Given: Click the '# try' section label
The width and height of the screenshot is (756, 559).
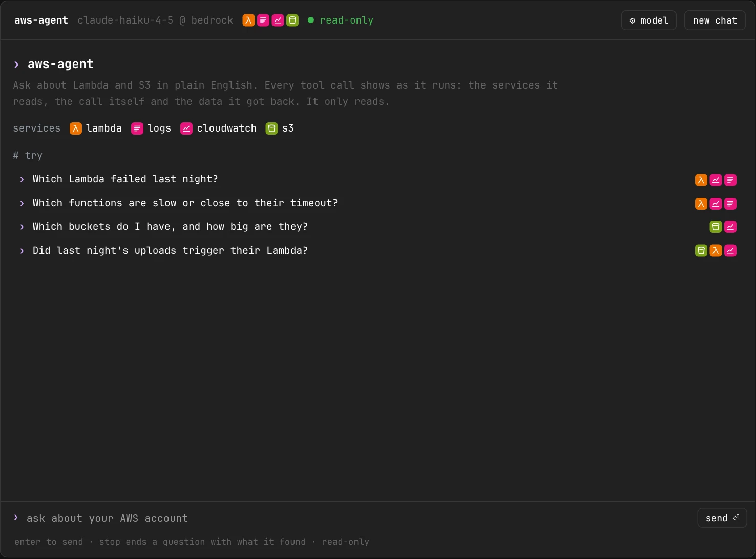Looking at the screenshot, I should 28,156.
